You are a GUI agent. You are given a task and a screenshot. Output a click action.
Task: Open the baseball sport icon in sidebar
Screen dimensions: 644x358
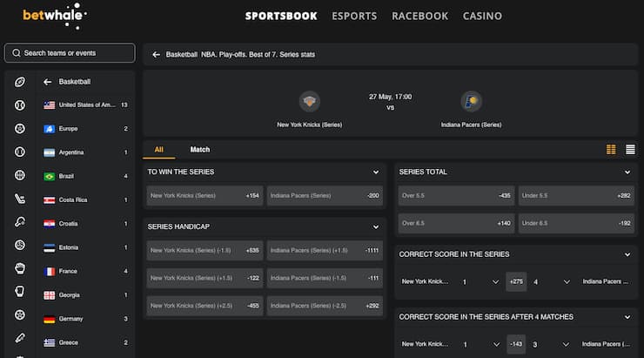point(20,105)
